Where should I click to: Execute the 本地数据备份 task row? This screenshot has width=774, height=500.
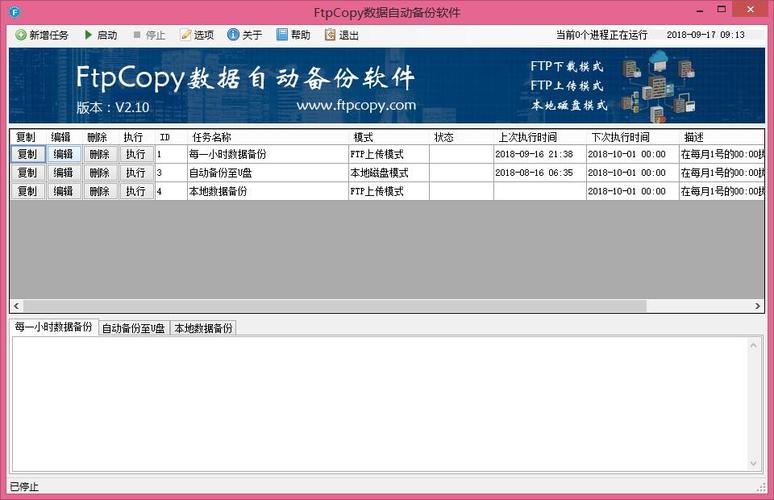136,191
